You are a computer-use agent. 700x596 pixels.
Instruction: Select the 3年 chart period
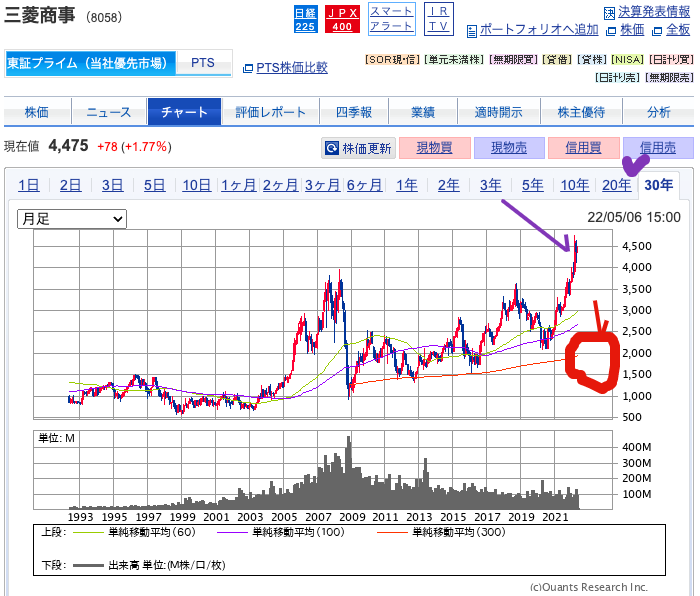pyautogui.click(x=491, y=185)
